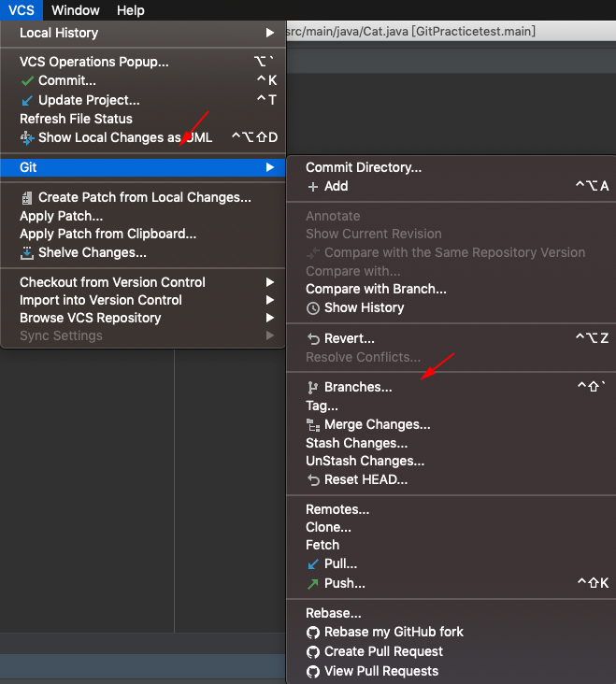Click the plus icon beside Add
The width and height of the screenshot is (616, 684).
313,187
